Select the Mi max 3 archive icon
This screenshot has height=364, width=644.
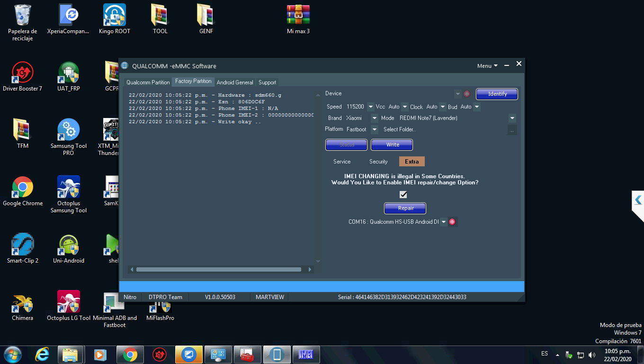298,19
